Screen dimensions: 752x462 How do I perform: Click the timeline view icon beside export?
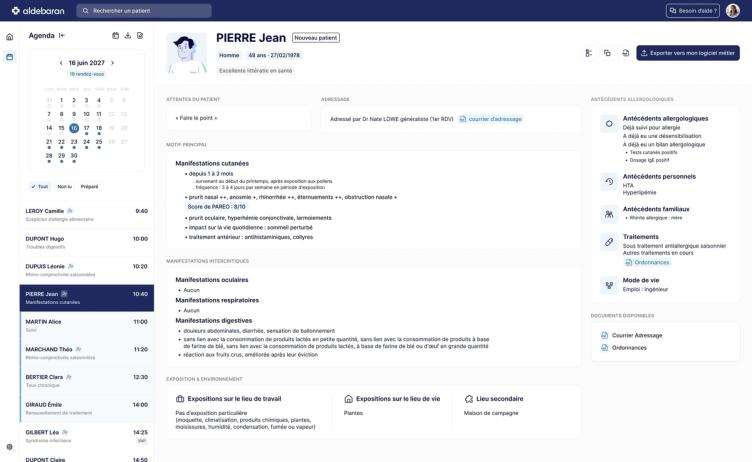pos(588,53)
